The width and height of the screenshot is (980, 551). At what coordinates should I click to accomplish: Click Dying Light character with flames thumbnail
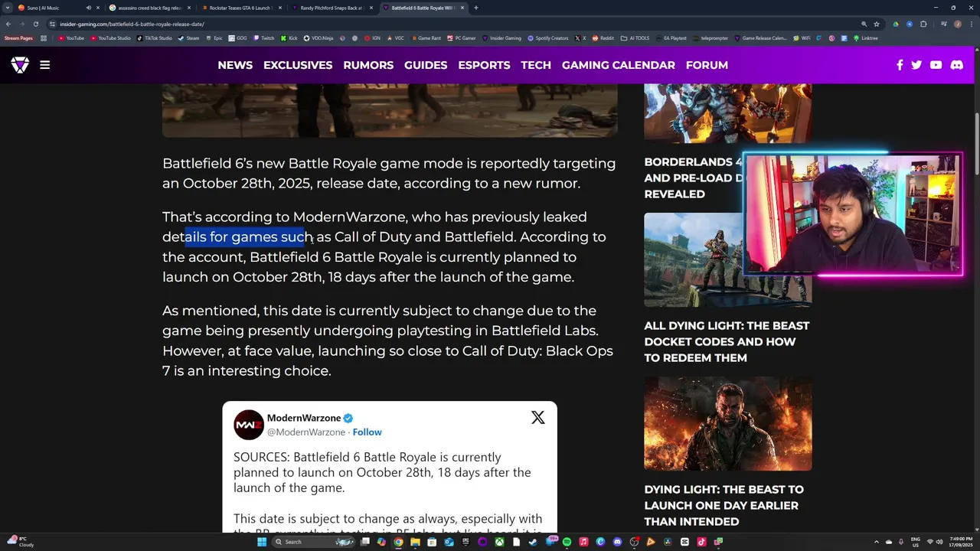[x=728, y=424]
